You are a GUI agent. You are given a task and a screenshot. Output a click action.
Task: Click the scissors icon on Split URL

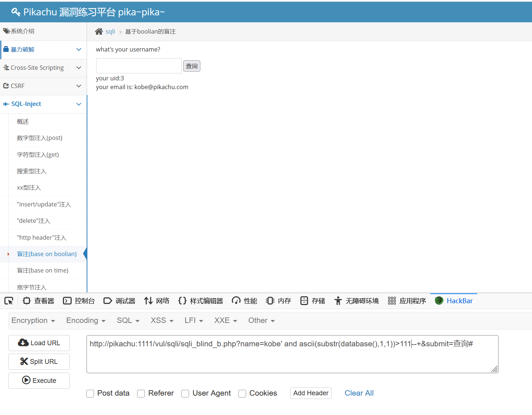point(24,361)
